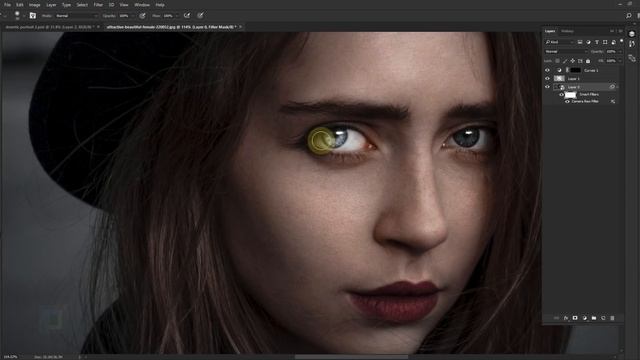This screenshot has width=640, height=360.
Task: Switch to the Layers panel tab
Action: 550,31
